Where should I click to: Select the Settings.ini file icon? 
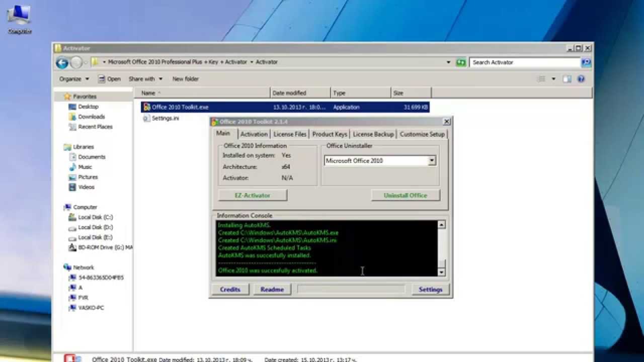point(146,118)
